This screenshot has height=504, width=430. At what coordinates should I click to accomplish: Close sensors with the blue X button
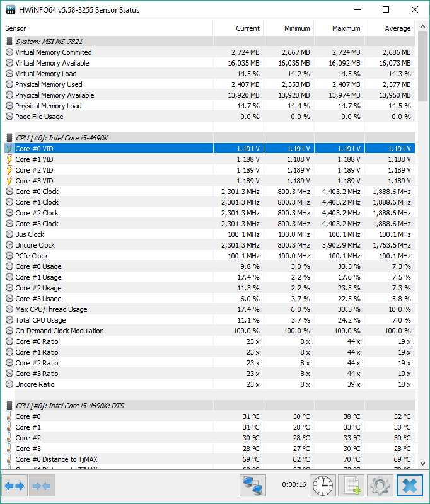pos(410,486)
